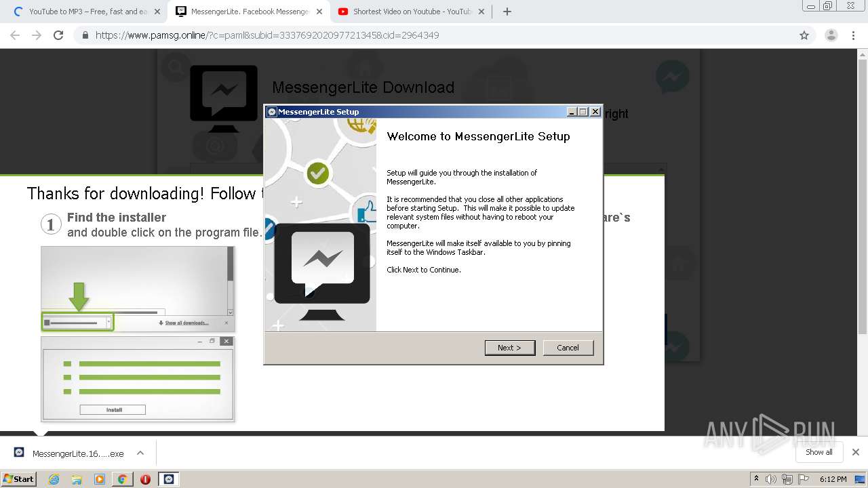The height and width of the screenshot is (488, 868).
Task: Open the red Opera taskbar icon
Action: click(145, 479)
